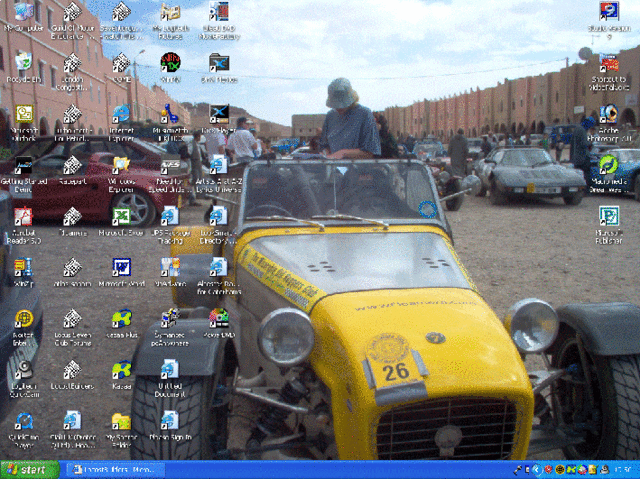The image size is (640, 479).
Task: Open the Recycle Bin icon
Action: point(23,63)
